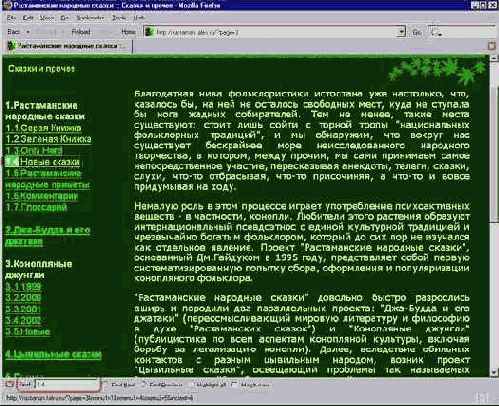The width and height of the screenshot is (499, 406).
Task: Open the '3.1.1999' link under Конопляные джунгли
Action: click(x=23, y=287)
